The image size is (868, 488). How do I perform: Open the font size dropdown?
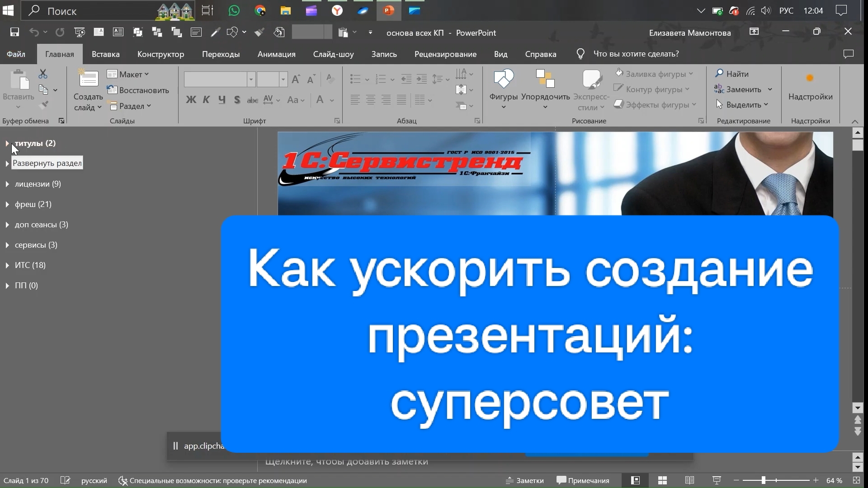tap(283, 79)
